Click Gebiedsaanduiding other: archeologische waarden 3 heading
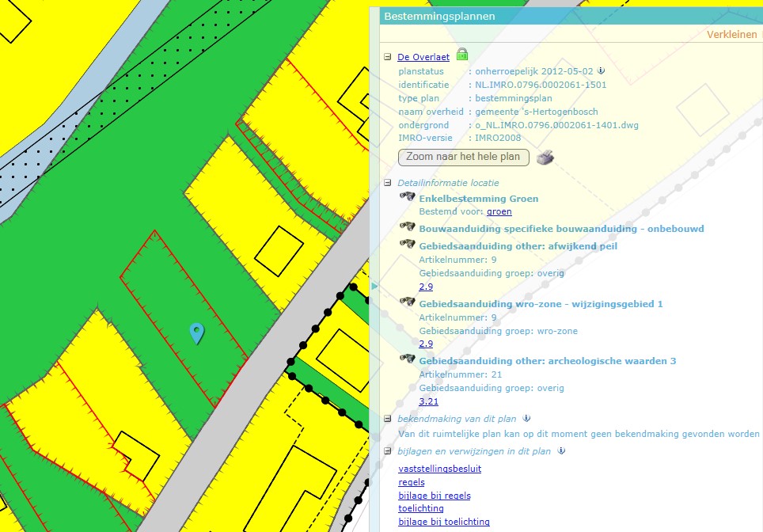Viewport: 763px width, 532px height. click(x=548, y=361)
